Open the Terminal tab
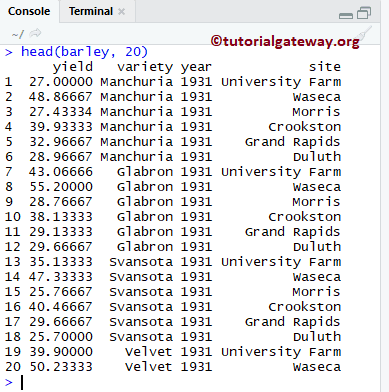This screenshot has width=389, height=392. (x=91, y=11)
